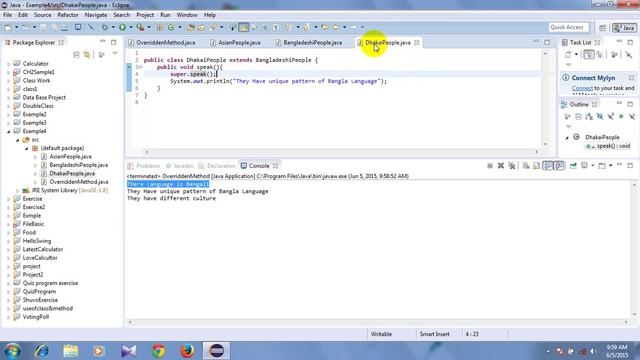Click Clear Console icon
Screen dimensions: 640x360
point(526,166)
